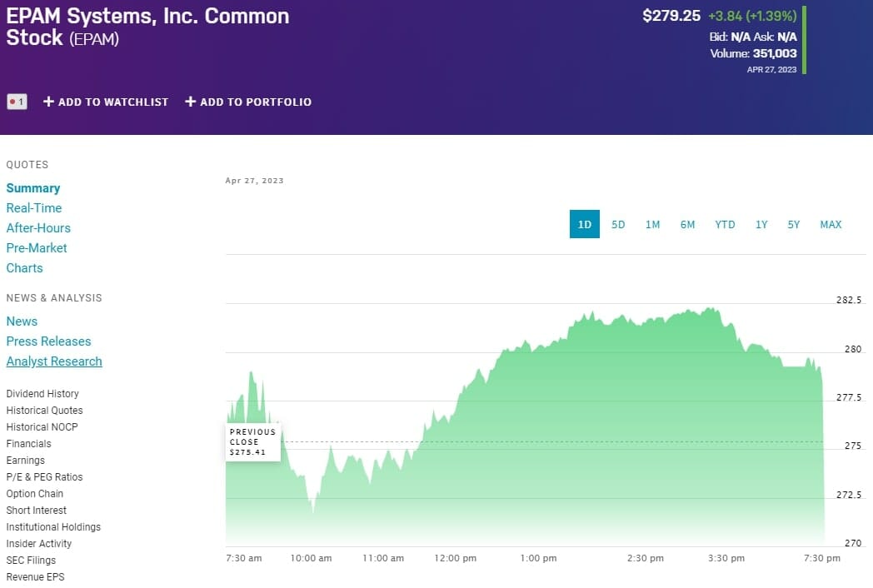Open the Real-Time quotes page
Image resolution: width=873 pixels, height=588 pixels.
coord(34,208)
